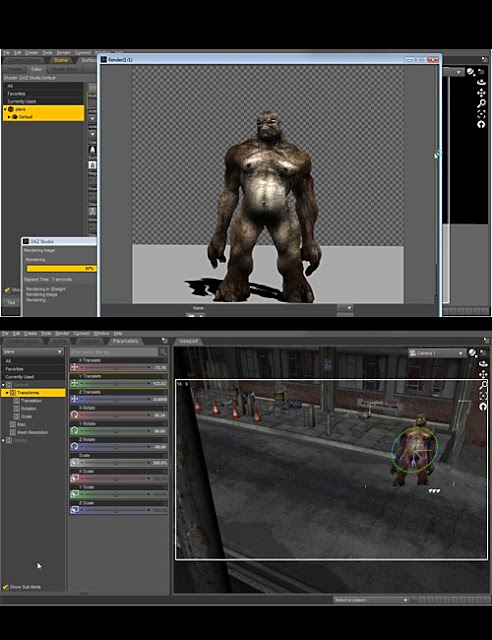This screenshot has width=492, height=640.
Task: Toggle Show Sub Items checkbox in Parameters pane
Action: pos(6,587)
